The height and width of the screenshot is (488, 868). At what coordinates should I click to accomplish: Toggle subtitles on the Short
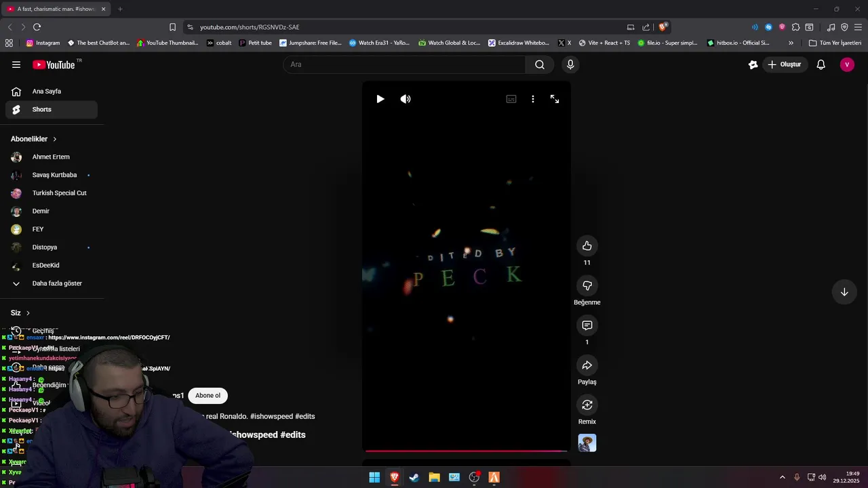[x=511, y=99]
